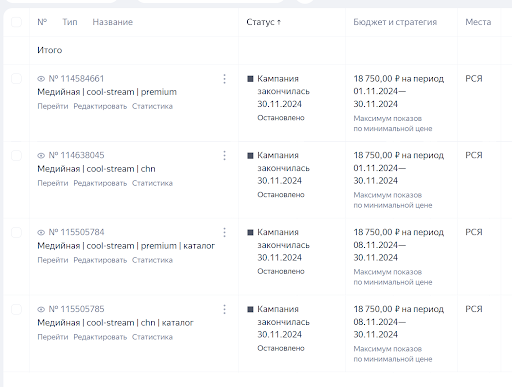Click Редактировать under campaign № 114638045
Viewport: 512px width, 387px height.
point(100,183)
